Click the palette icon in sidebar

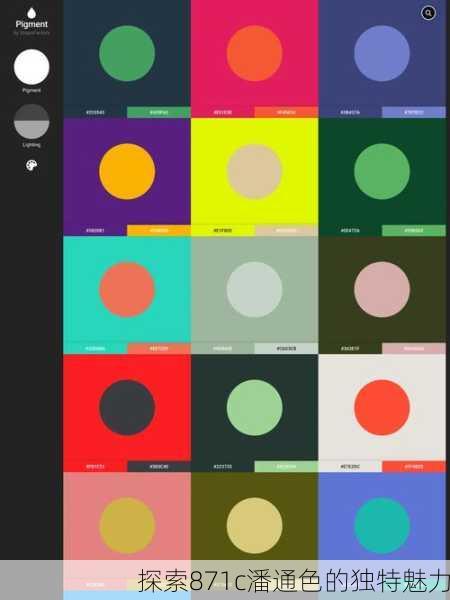[x=31, y=165]
